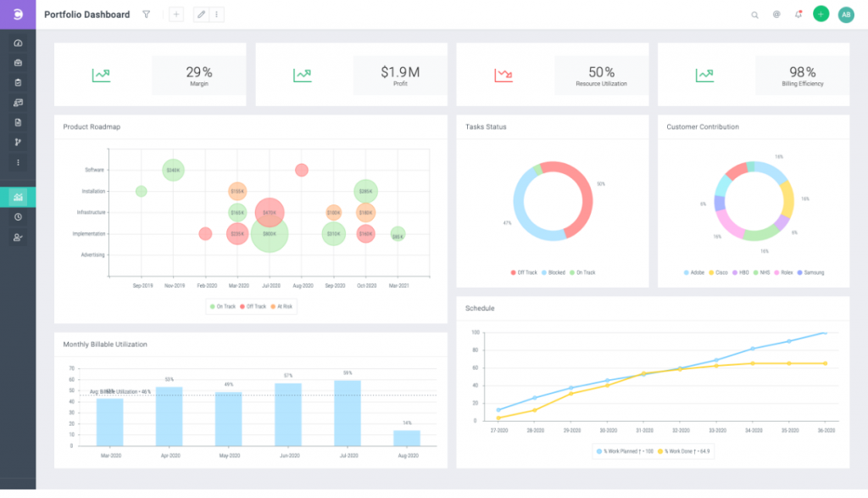The image size is (868, 498).
Task: Open the branch fork icon in sidebar
Action: [18, 143]
